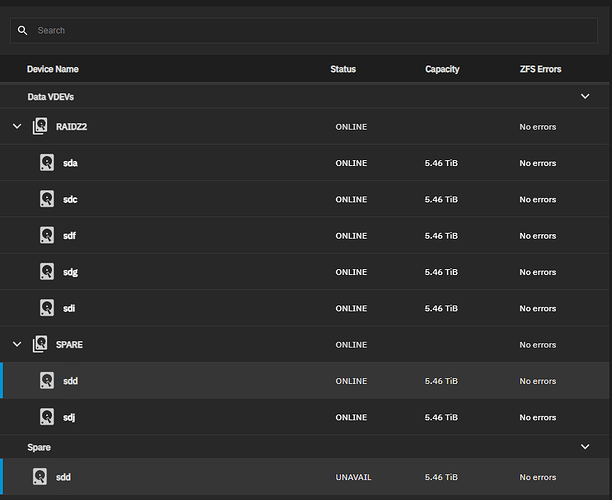Click the ZFS Errors column header
The height and width of the screenshot is (500, 612).
coord(540,69)
